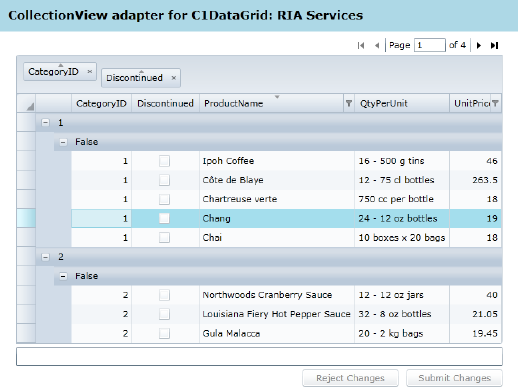Click the QtyPerUnit column header

pos(402,103)
